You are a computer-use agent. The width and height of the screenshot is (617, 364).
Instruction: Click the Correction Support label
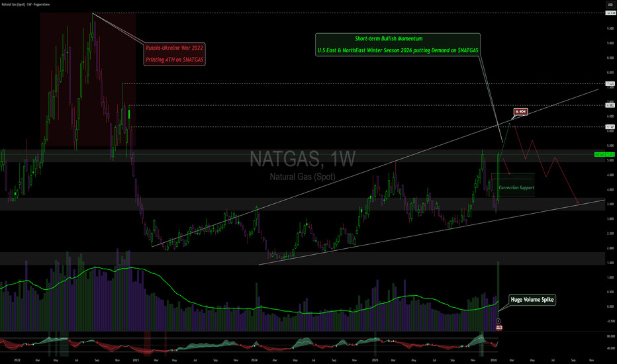point(516,188)
